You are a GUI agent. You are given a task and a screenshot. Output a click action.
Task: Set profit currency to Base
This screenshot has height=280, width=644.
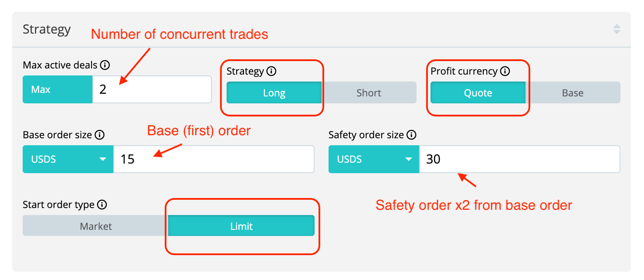click(573, 93)
